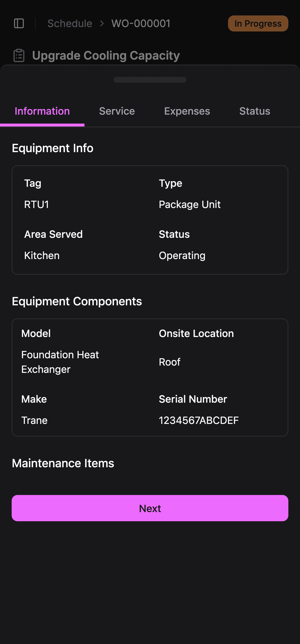Image resolution: width=300 pixels, height=644 pixels.
Task: Click the Upgrade Cooling Capacity title
Action: [x=106, y=55]
